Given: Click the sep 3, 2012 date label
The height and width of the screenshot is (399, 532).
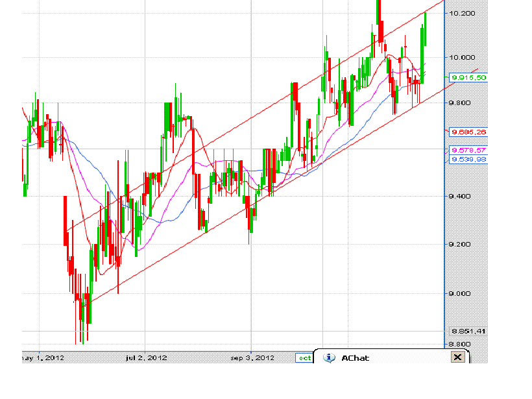Looking at the screenshot, I should (252, 358).
